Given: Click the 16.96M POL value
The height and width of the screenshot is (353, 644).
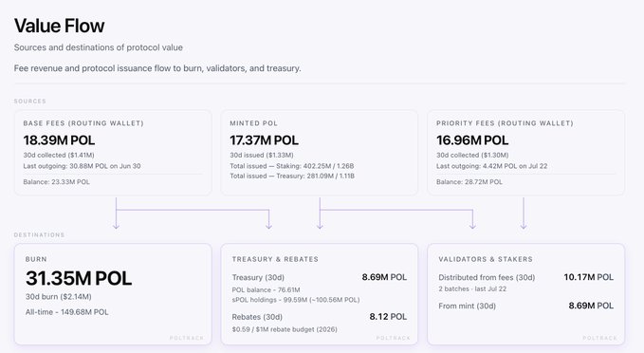Looking at the screenshot, I should tap(472, 140).
